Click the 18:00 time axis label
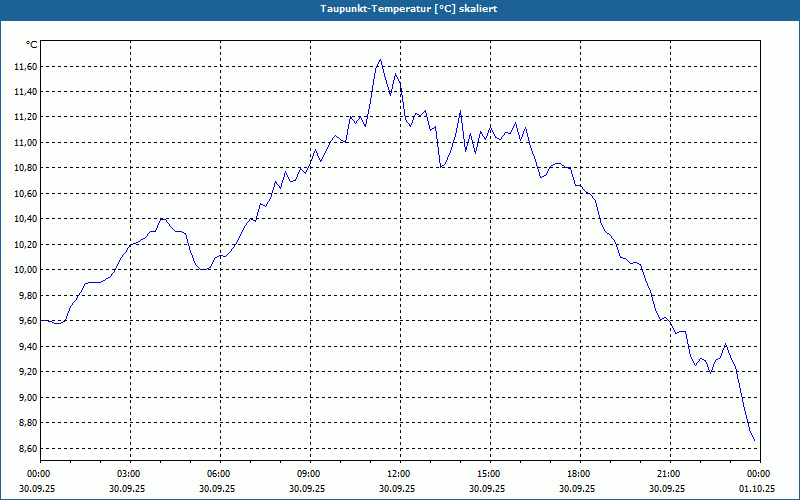The image size is (800, 500). tap(581, 474)
